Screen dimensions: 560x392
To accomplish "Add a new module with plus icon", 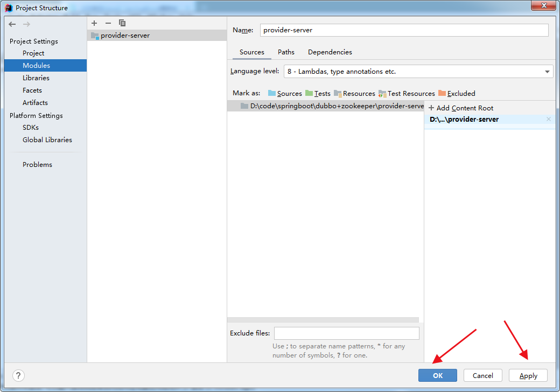I will (94, 23).
